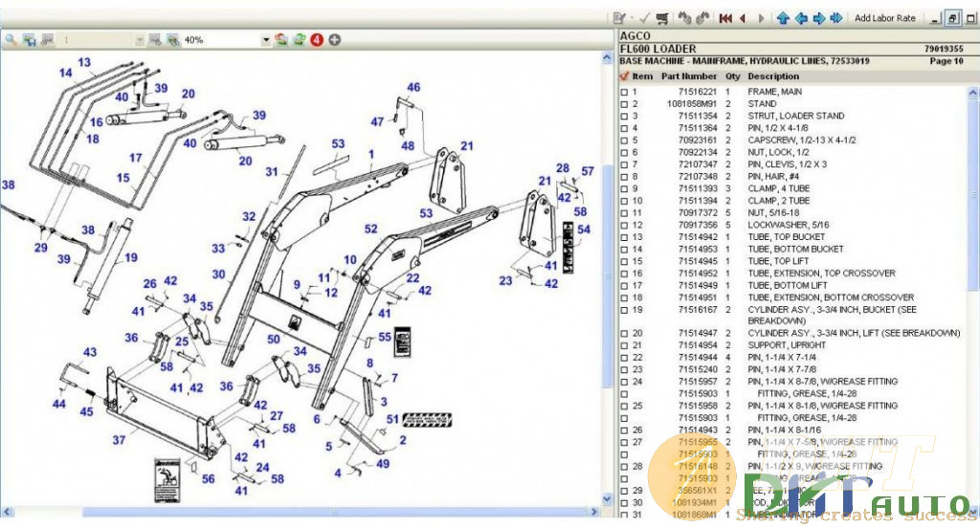Click the gray plus circle icon
980x527 pixels.
[x=335, y=40]
